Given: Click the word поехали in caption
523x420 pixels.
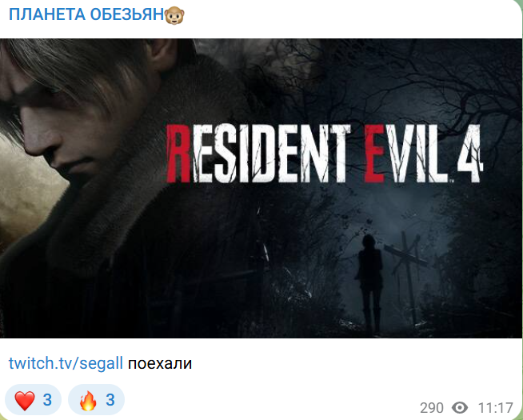Looking at the screenshot, I should [x=160, y=363].
